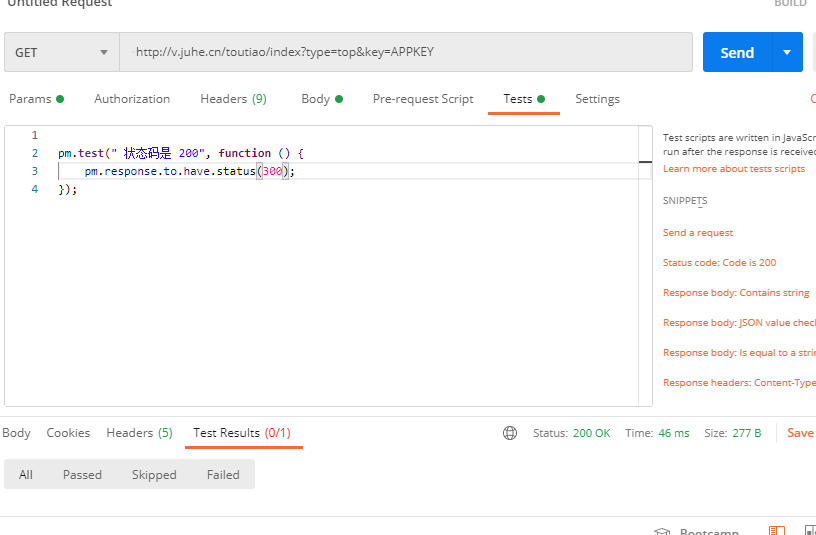Click the Bootcamp graduation cap icon
The width and height of the screenshot is (816, 535).
[x=662, y=531]
